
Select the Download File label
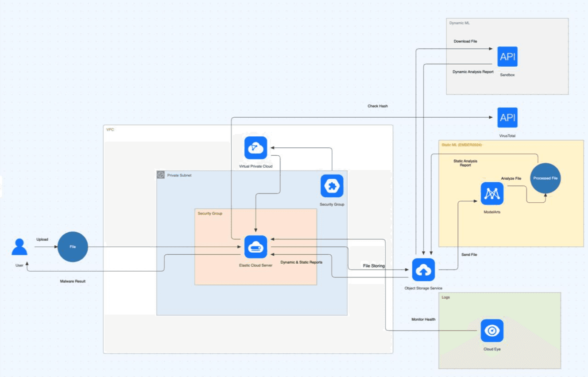[465, 42]
